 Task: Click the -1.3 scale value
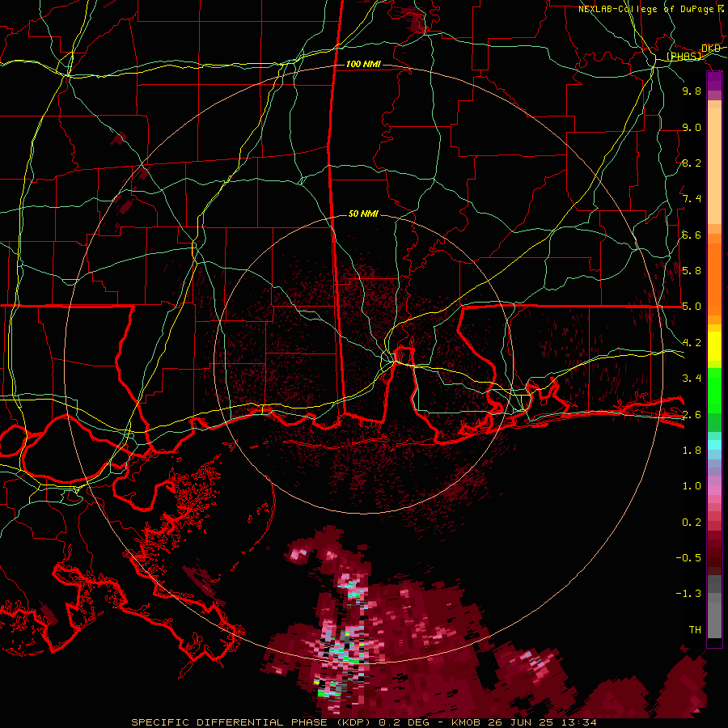(688, 594)
